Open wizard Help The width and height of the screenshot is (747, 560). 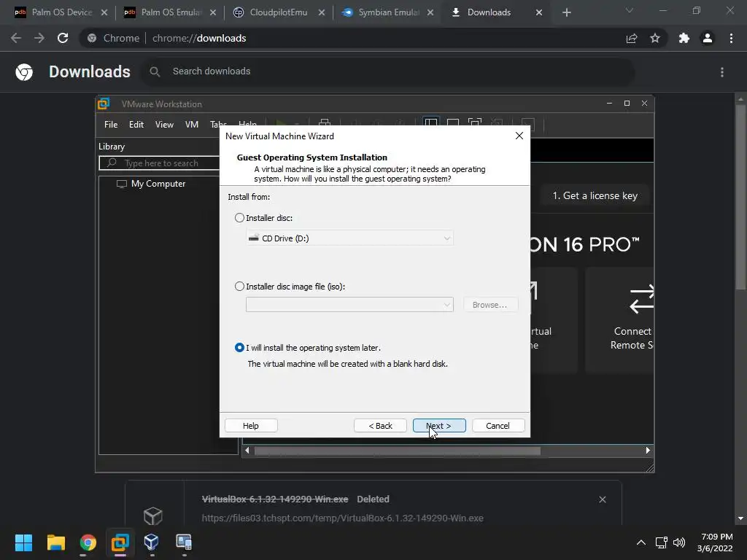click(251, 426)
